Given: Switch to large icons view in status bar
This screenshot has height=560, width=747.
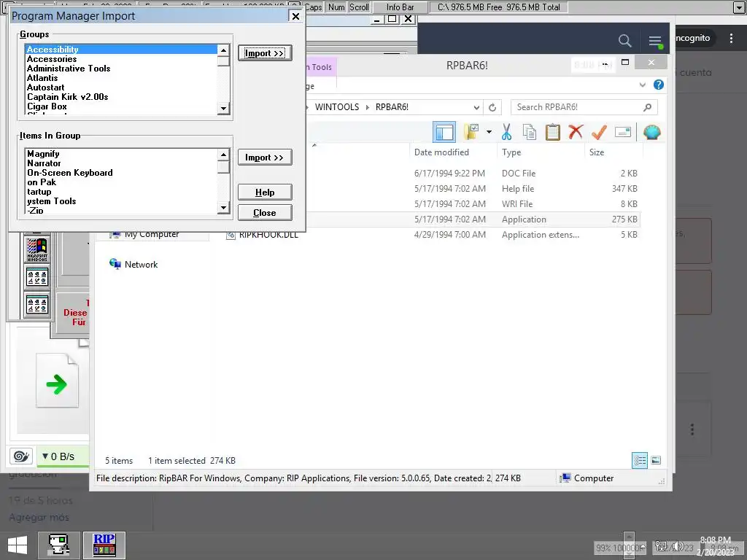Looking at the screenshot, I should (x=656, y=460).
